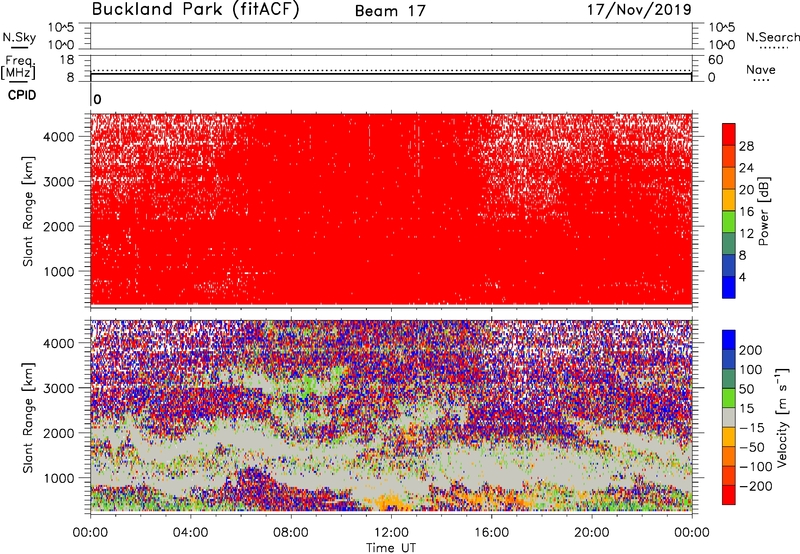Select the CPID value "0"
The height and width of the screenshot is (554, 800).
[97, 99]
